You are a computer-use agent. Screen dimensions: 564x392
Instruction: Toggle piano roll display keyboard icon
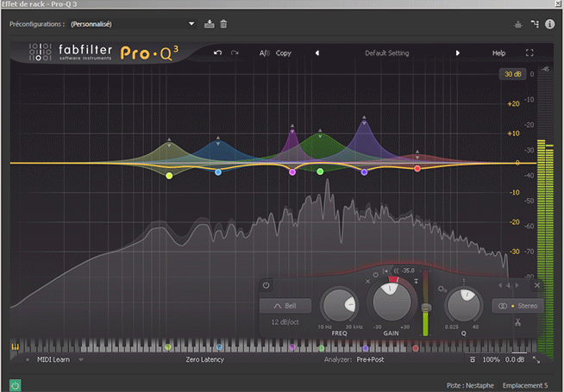[16, 347]
